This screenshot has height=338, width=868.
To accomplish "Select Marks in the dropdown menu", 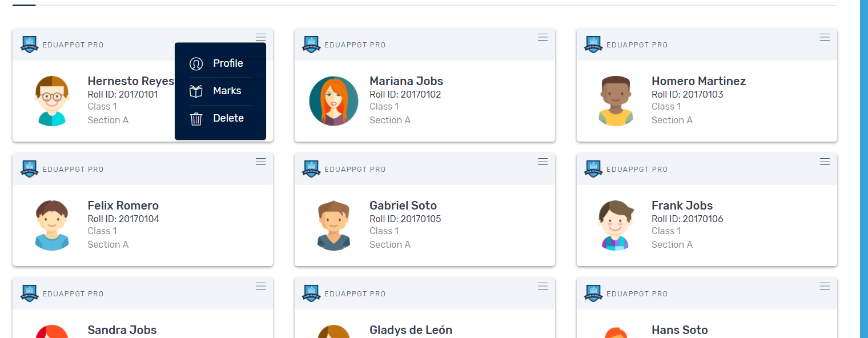I will pyautogui.click(x=227, y=91).
